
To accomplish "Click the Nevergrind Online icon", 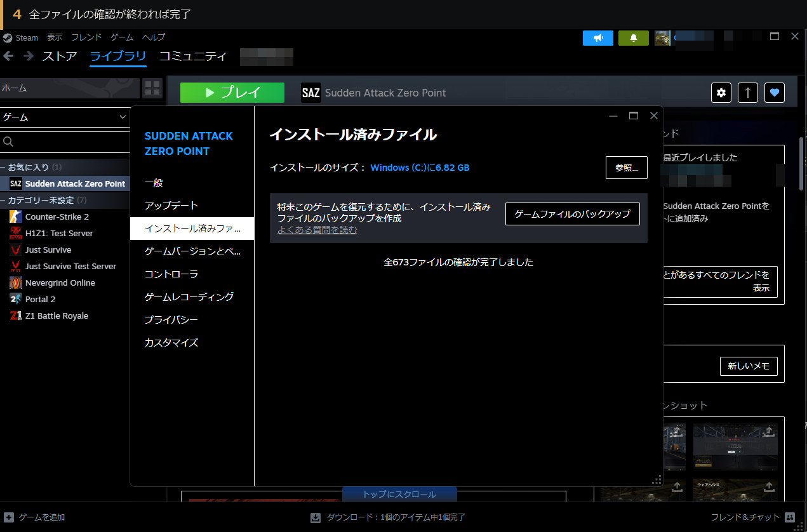I will click(x=16, y=283).
